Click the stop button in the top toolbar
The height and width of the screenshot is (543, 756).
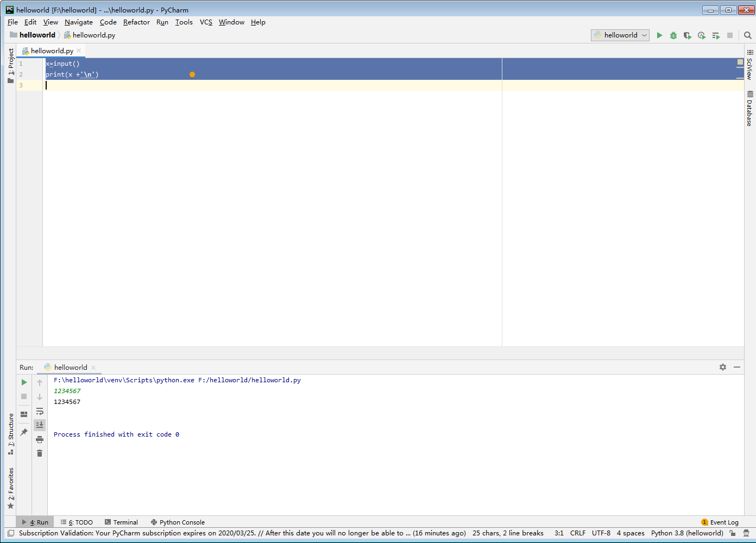(730, 35)
